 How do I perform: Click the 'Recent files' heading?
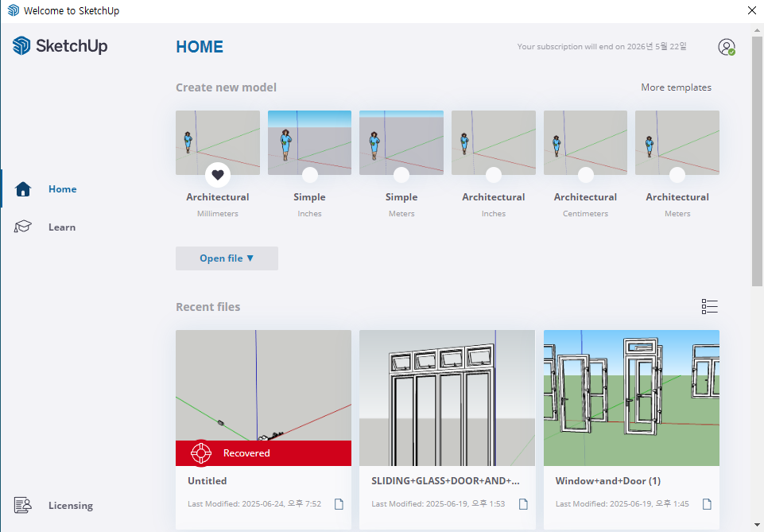tap(208, 307)
